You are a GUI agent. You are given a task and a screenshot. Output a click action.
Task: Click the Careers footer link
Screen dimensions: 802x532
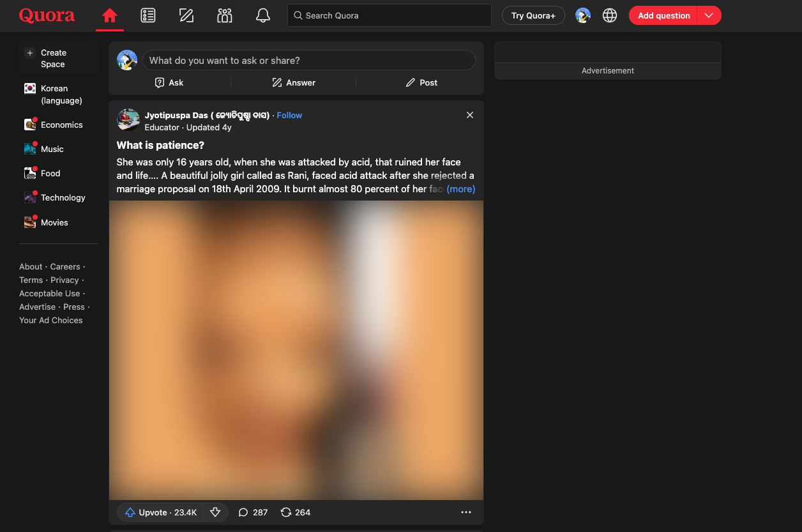point(65,267)
